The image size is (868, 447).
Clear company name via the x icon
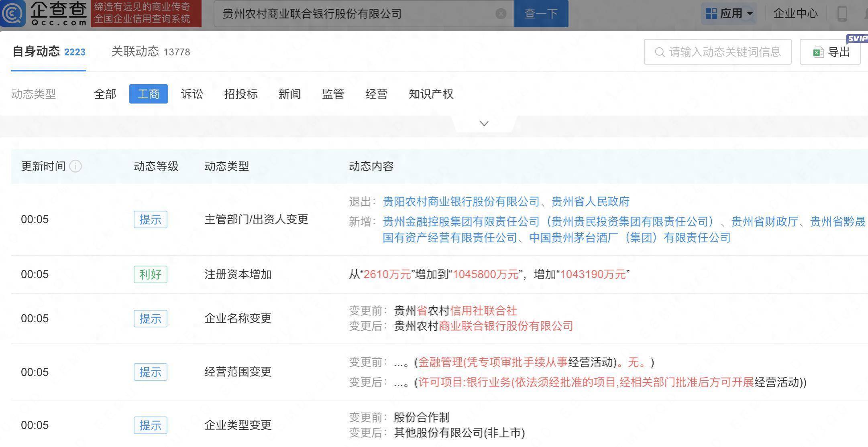(x=501, y=13)
